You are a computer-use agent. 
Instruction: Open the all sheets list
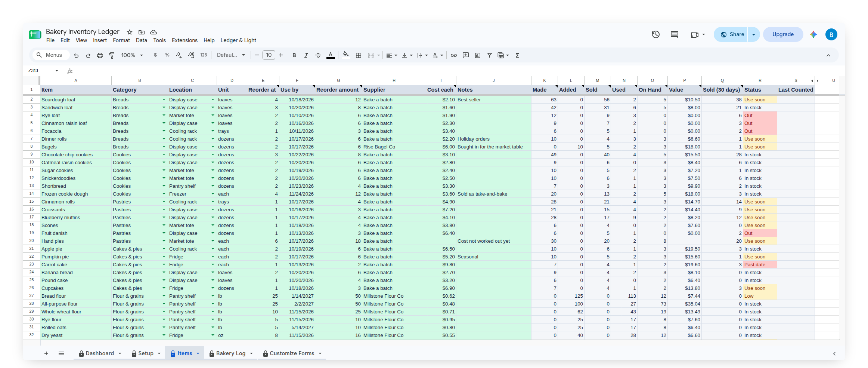pos(61,353)
